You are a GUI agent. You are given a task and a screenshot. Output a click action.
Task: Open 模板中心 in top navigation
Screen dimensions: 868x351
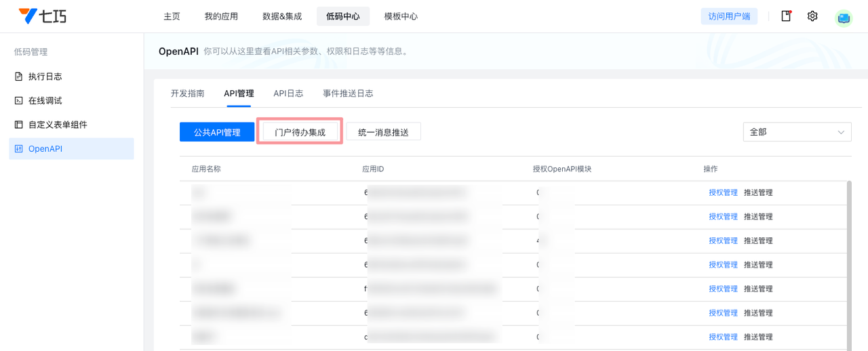401,16
